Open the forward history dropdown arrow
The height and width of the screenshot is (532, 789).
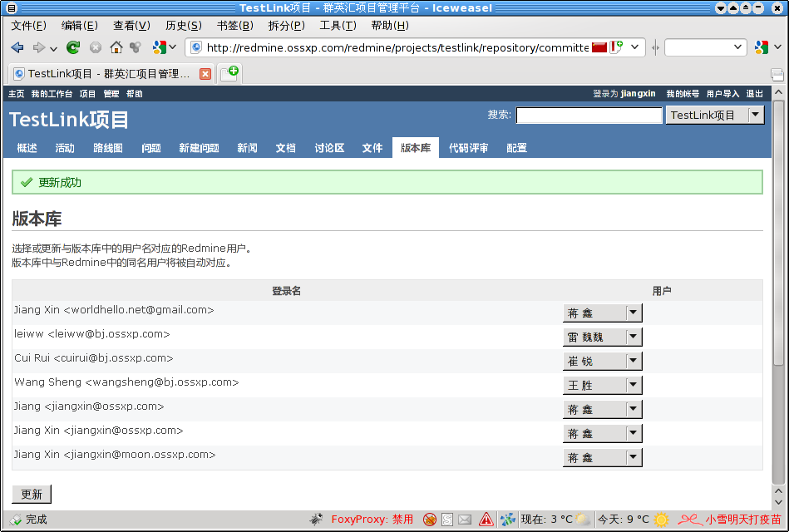[x=53, y=48]
